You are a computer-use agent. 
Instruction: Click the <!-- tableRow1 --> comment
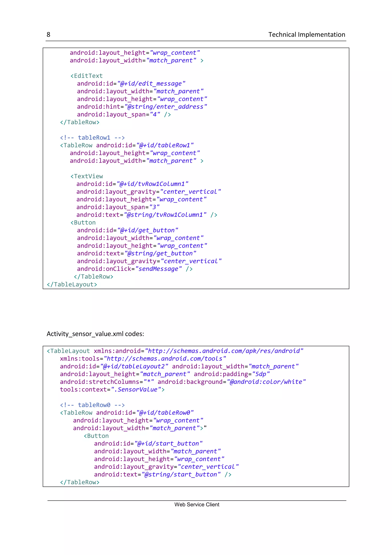click(92, 138)
